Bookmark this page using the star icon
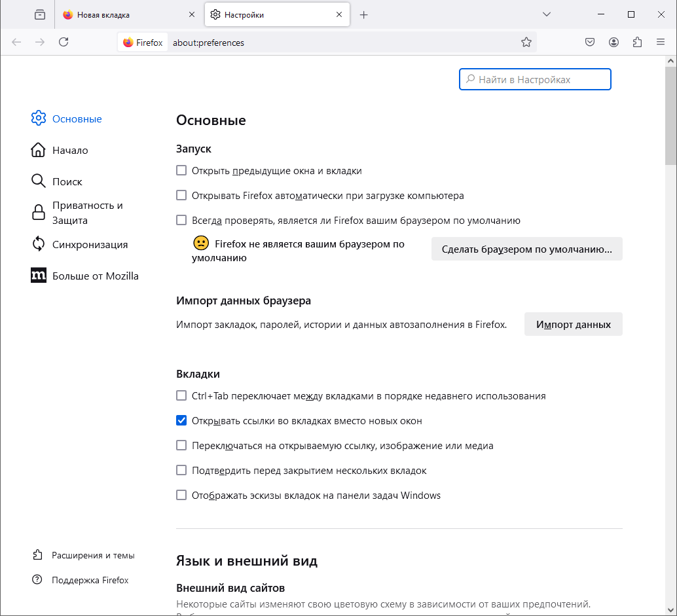This screenshot has width=677, height=616. 526,43
